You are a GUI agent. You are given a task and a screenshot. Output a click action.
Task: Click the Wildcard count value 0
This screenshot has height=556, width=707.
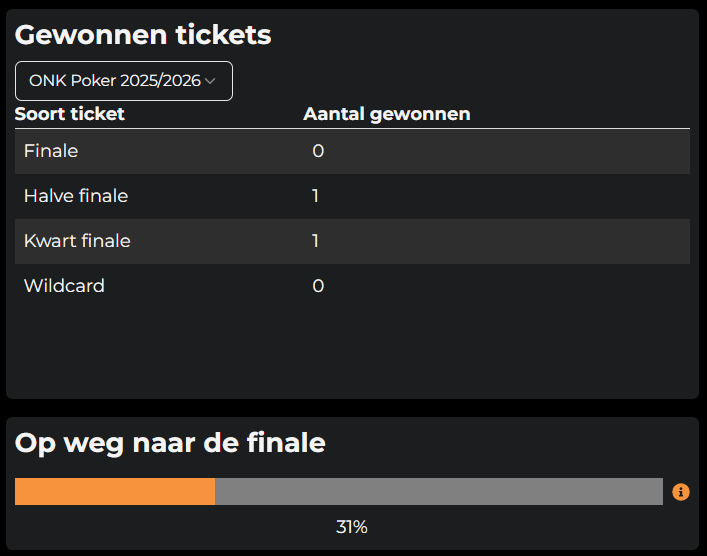(x=318, y=286)
